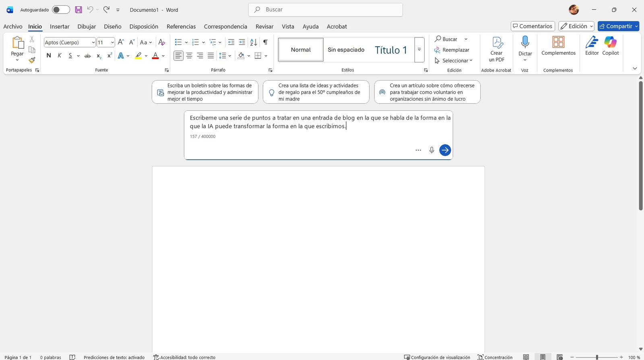The image size is (644, 360).
Task: Open Copilot from the ribbon
Action: coord(610,46)
